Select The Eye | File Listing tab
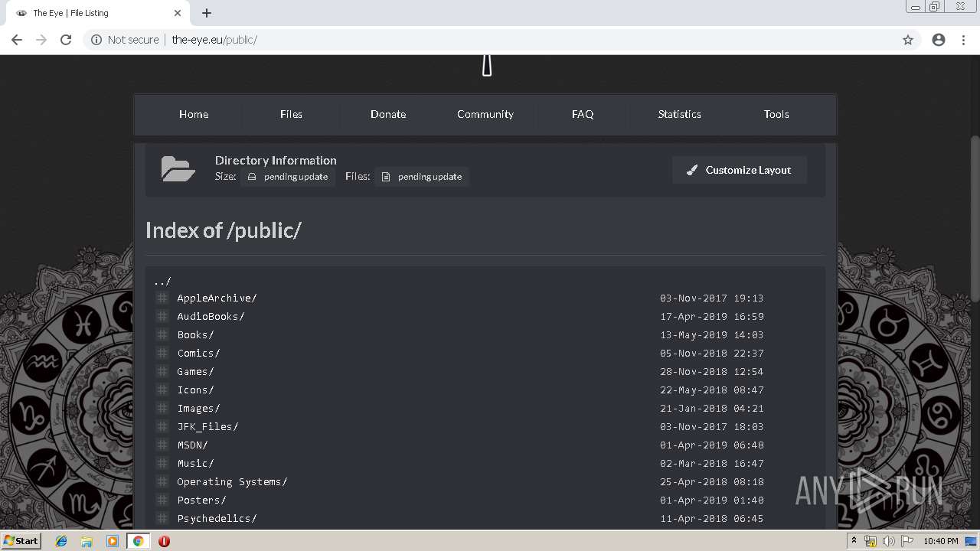This screenshot has height=551, width=980. (100, 13)
